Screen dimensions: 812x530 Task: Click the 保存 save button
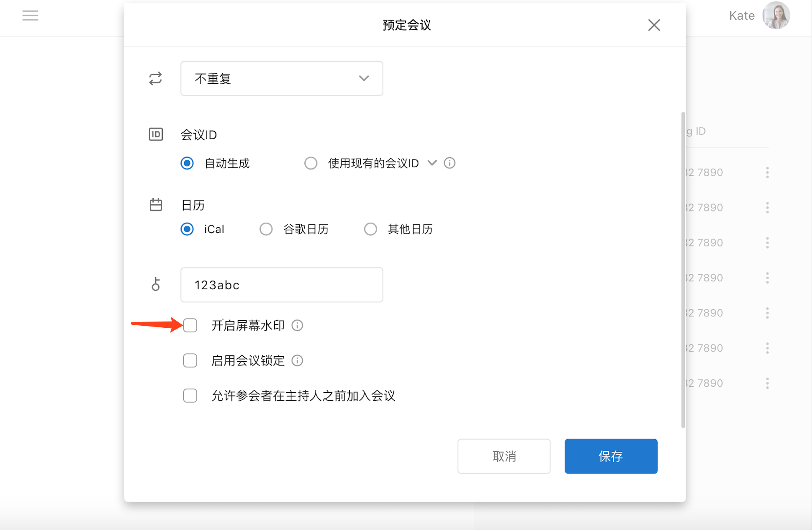(611, 456)
